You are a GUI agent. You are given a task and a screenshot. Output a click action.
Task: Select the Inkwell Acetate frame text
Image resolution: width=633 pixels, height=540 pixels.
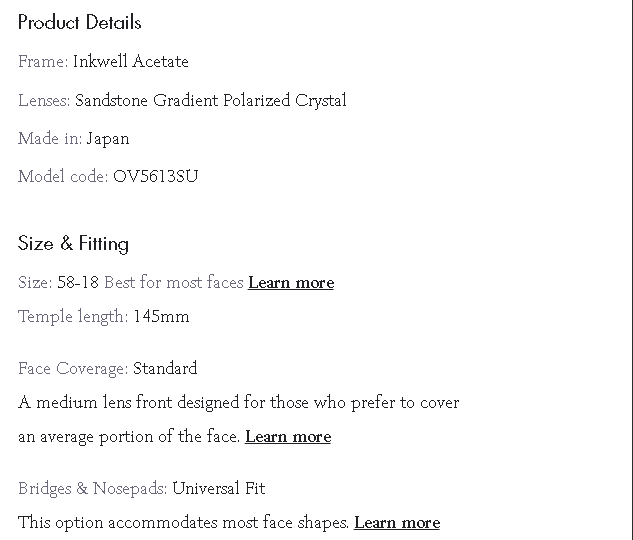(131, 62)
